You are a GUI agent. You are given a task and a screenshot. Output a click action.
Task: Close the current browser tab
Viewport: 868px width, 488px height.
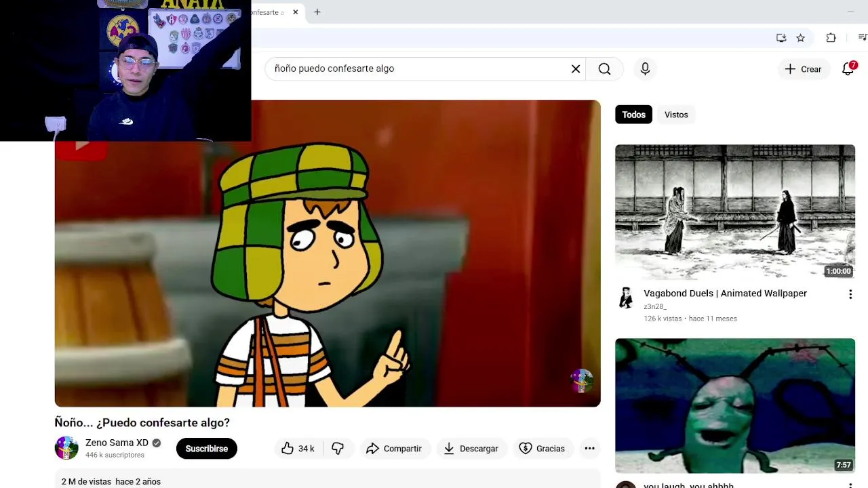pos(296,12)
